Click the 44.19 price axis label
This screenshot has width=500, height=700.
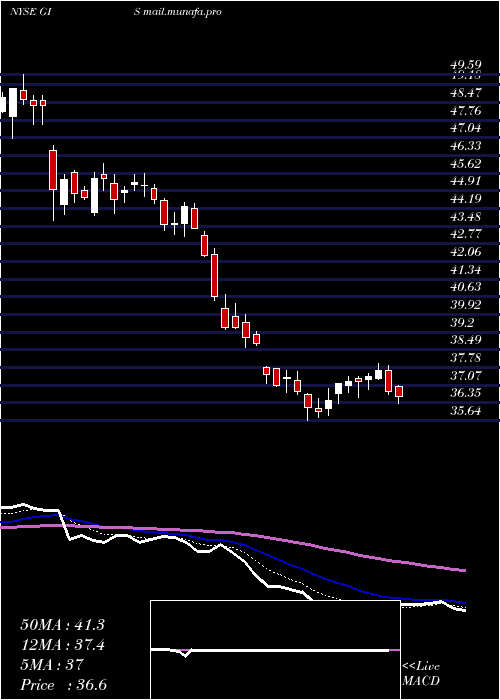pos(465,199)
